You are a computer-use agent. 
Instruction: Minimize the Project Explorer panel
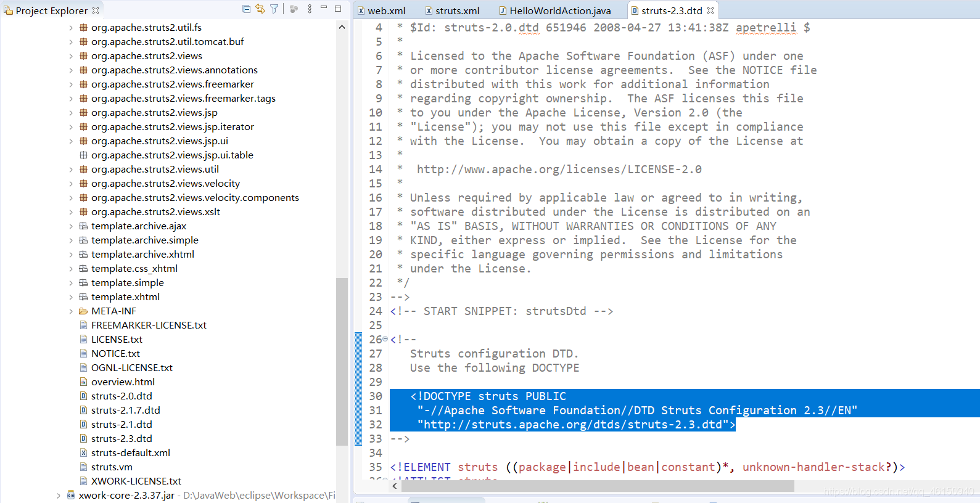point(324,8)
